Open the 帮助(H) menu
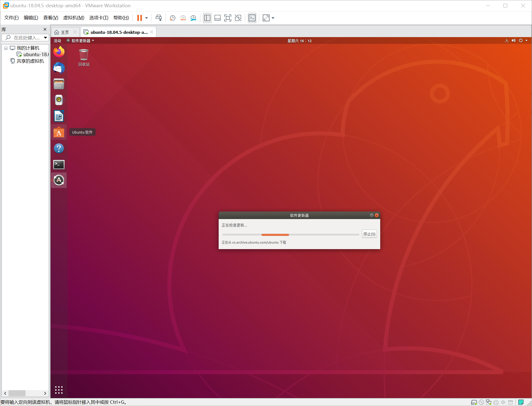 (x=121, y=18)
